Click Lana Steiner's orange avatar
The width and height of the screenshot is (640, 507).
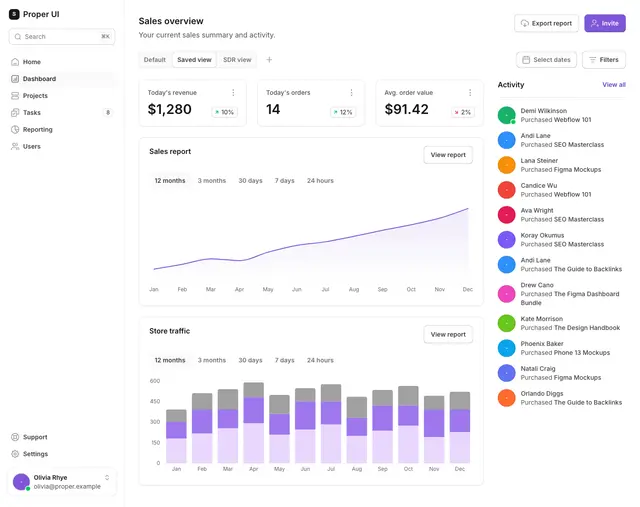pos(507,165)
